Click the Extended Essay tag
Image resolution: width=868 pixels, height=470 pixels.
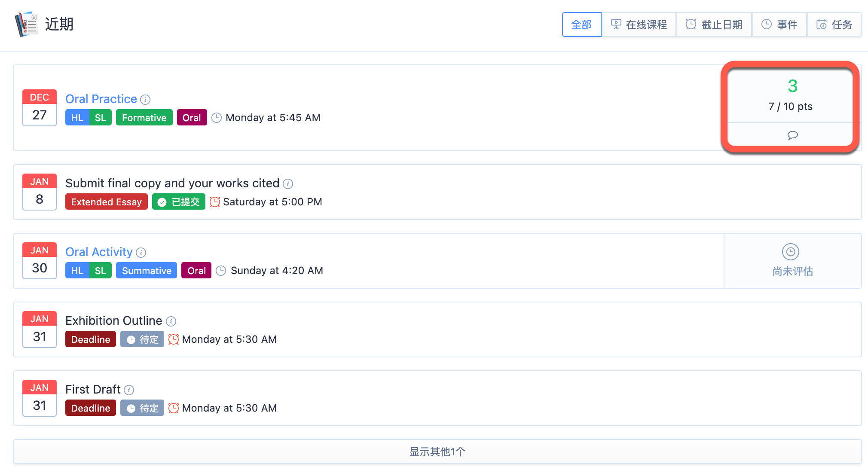coord(106,202)
